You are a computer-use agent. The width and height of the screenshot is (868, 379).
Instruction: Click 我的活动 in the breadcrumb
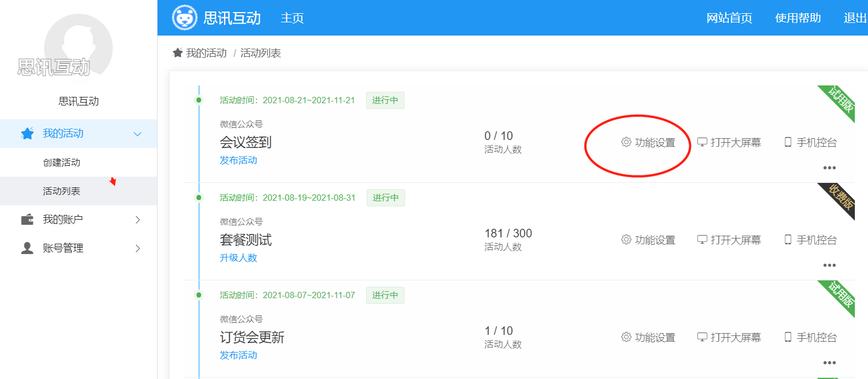point(206,53)
